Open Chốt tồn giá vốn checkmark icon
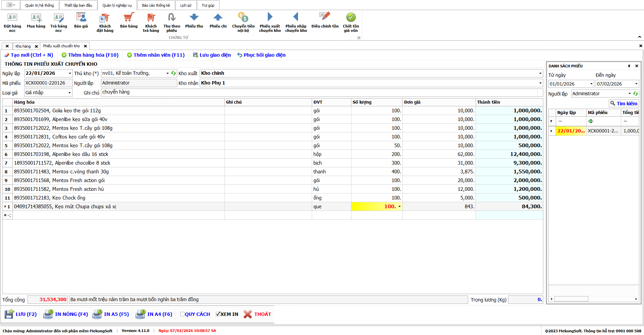This screenshot has height=335, width=644. click(x=351, y=18)
